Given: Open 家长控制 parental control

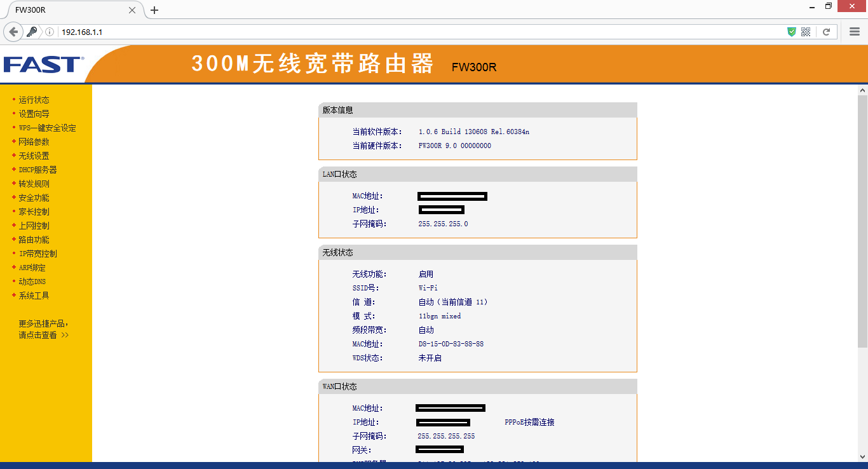Looking at the screenshot, I should point(34,212).
